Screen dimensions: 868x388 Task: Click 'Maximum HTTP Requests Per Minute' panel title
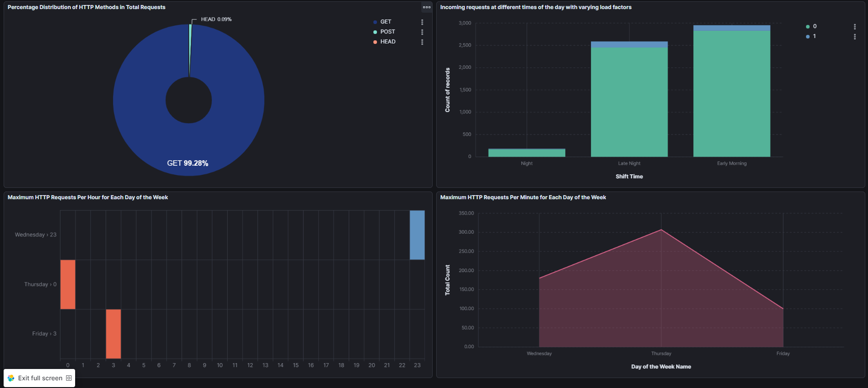[523, 197]
